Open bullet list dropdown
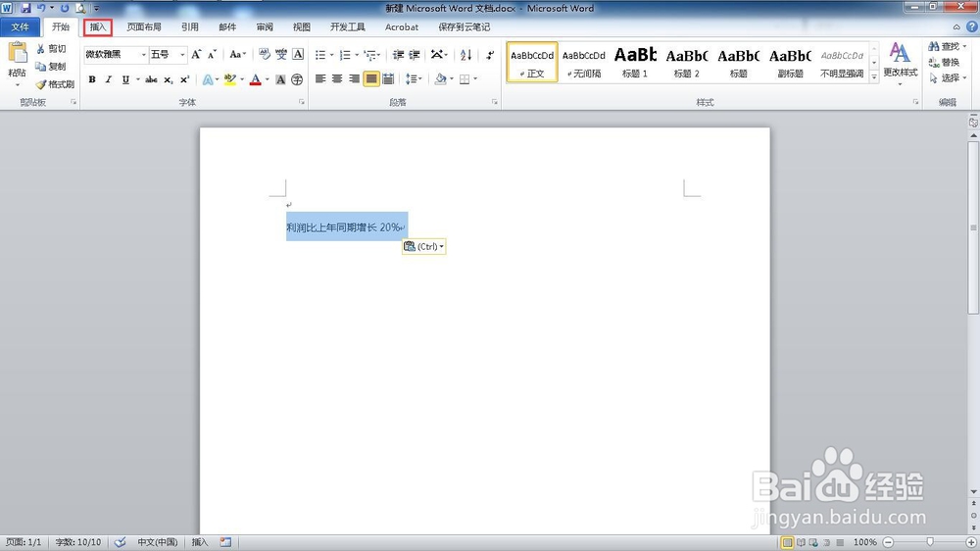The width and height of the screenshot is (980, 551). (332, 55)
